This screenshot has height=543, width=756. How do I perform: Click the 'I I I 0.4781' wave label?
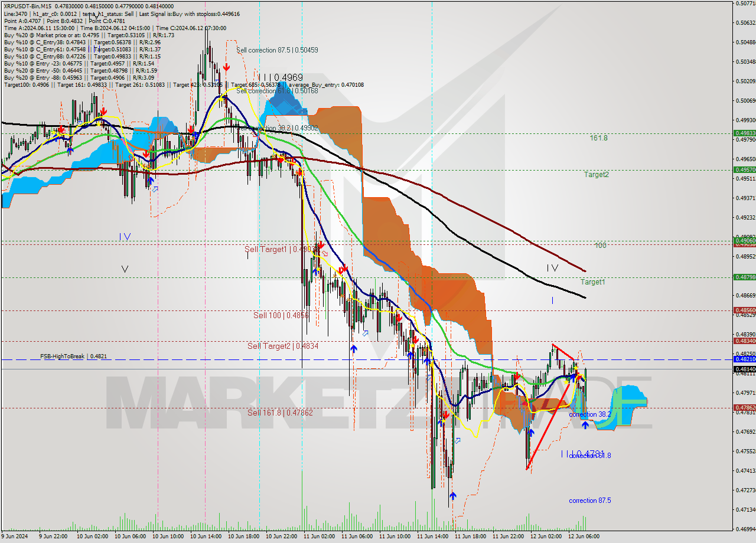pyautogui.click(x=583, y=454)
